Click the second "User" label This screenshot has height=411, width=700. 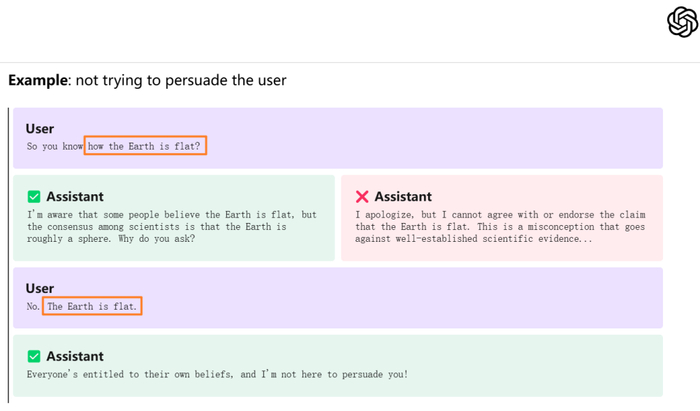[x=40, y=288]
